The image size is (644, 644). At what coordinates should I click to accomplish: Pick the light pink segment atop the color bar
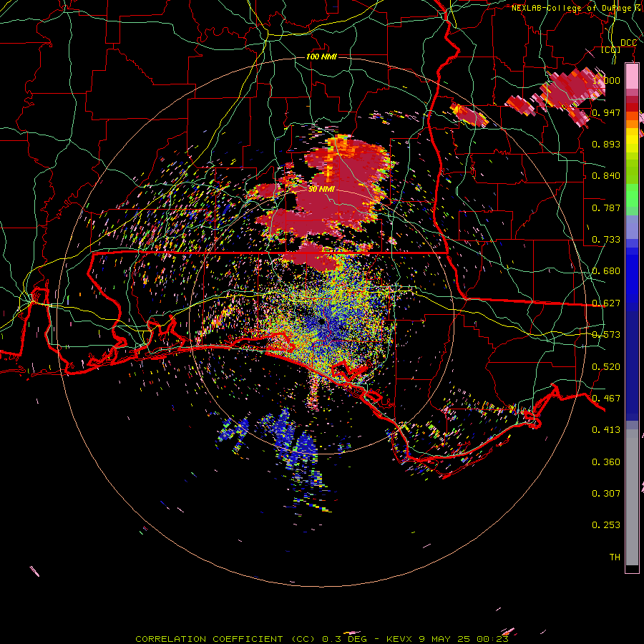632,76
